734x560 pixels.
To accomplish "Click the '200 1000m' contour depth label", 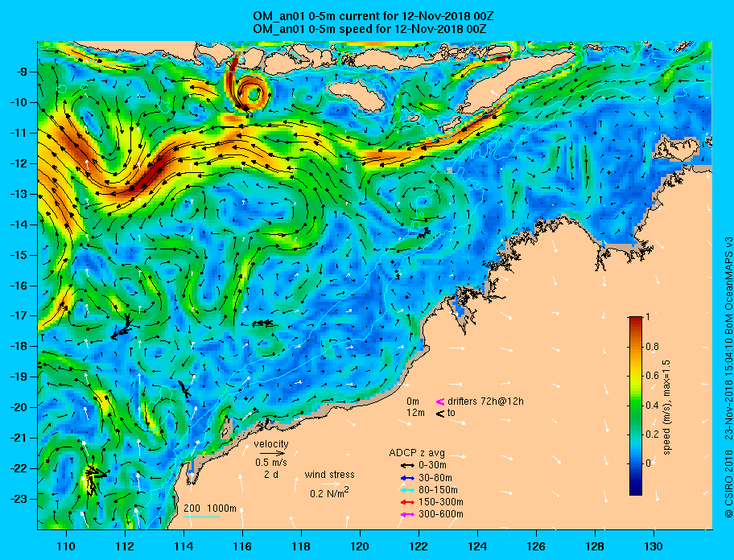I will (x=210, y=508).
